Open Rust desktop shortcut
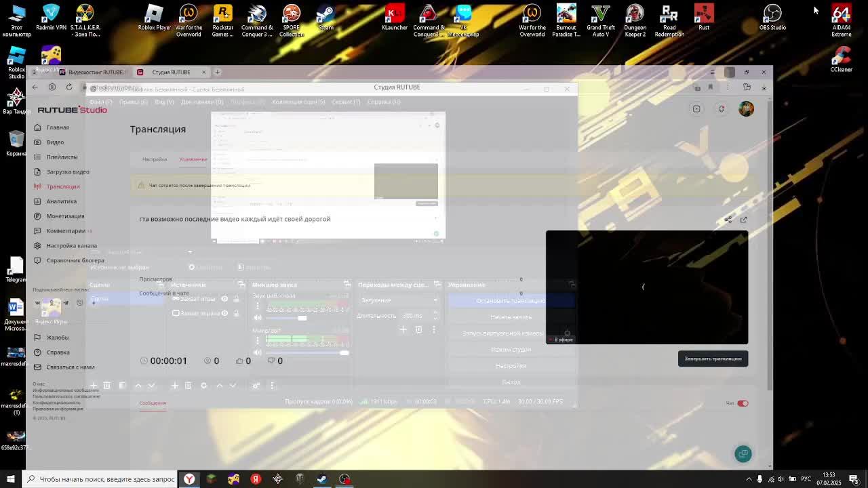 point(704,18)
